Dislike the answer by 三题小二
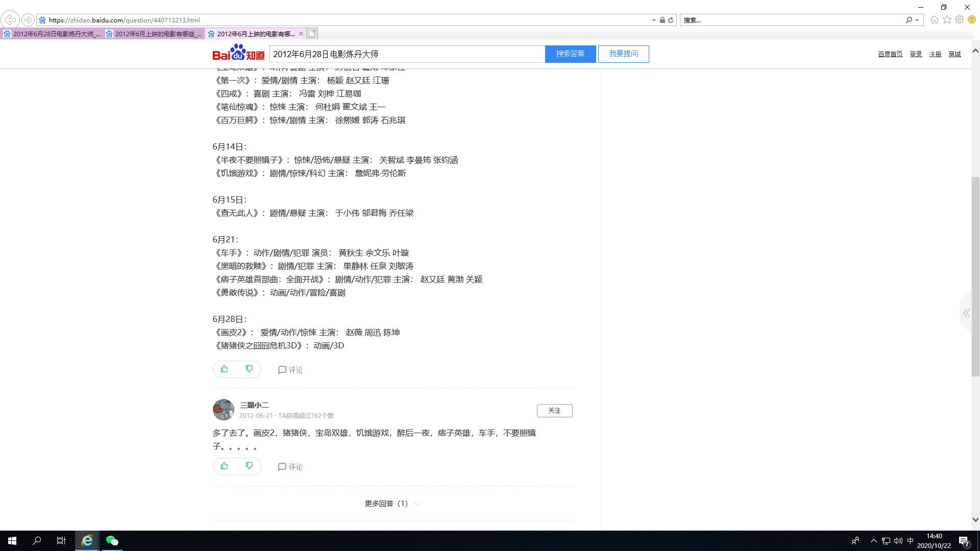 249,466
